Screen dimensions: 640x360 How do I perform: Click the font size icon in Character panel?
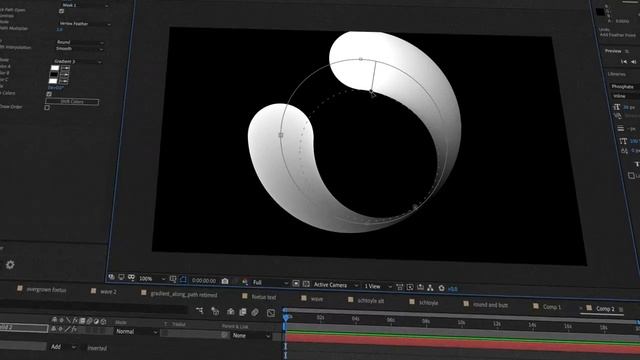(616, 107)
